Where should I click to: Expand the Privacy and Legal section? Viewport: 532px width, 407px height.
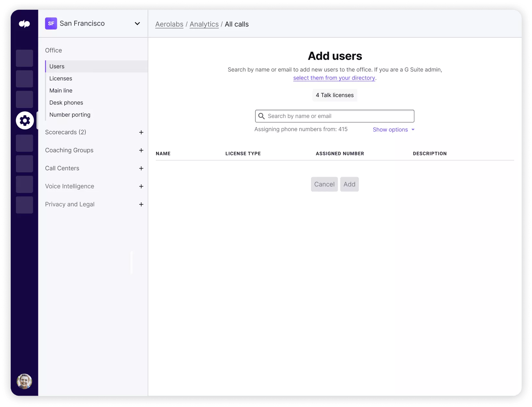click(x=141, y=204)
